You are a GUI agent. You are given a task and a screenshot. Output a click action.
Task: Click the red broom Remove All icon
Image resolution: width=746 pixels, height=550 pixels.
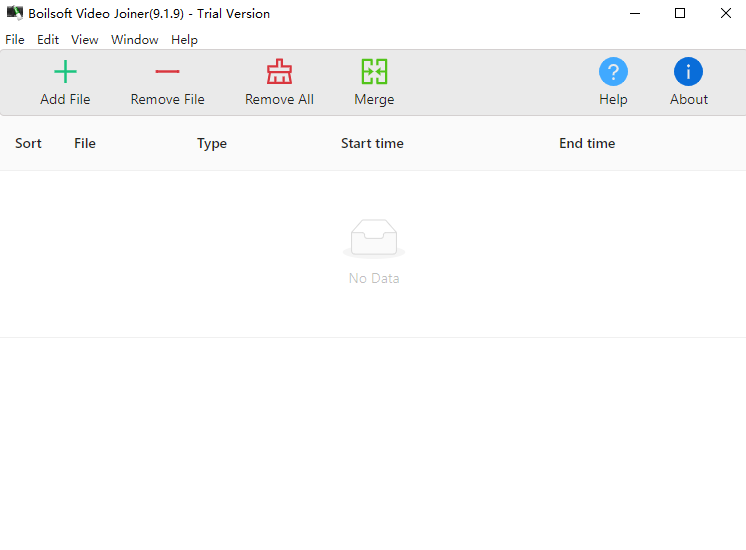279,71
